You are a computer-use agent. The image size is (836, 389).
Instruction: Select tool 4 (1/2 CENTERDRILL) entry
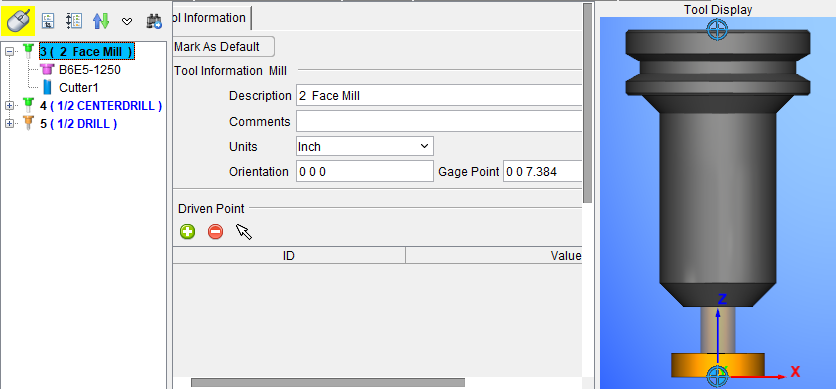(101, 106)
